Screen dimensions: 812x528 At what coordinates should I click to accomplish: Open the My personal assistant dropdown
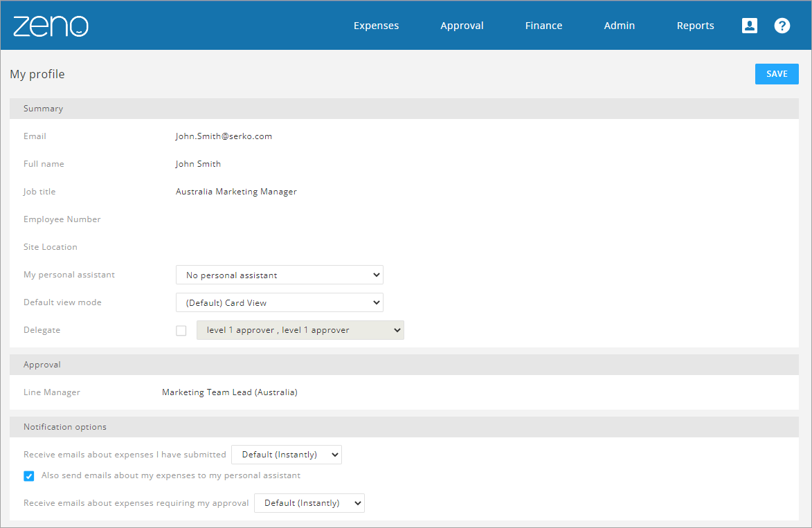pos(280,275)
